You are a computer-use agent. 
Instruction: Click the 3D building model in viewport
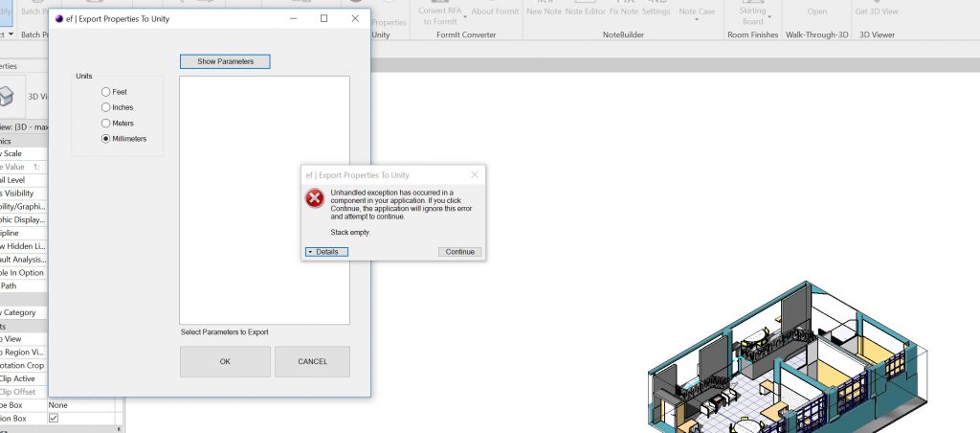pos(785,364)
